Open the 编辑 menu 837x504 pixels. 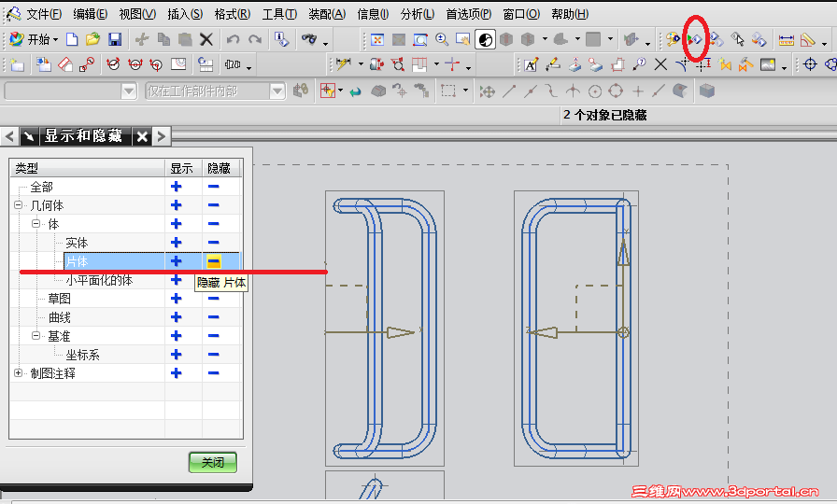tap(91, 14)
